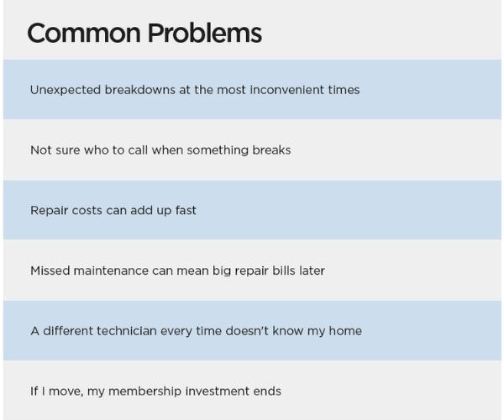This screenshot has width=504, height=420.
Task: Select the words "my membership"
Action: click(x=133, y=391)
